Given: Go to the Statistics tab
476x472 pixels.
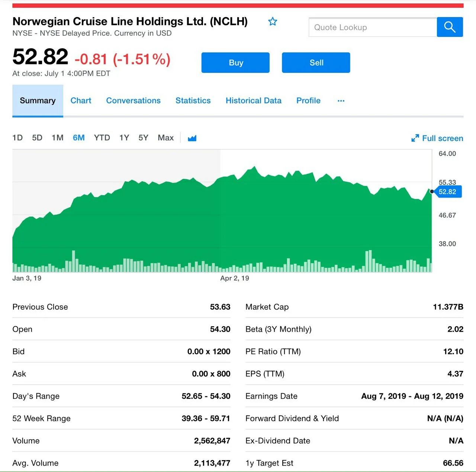Looking at the screenshot, I should coord(193,101).
